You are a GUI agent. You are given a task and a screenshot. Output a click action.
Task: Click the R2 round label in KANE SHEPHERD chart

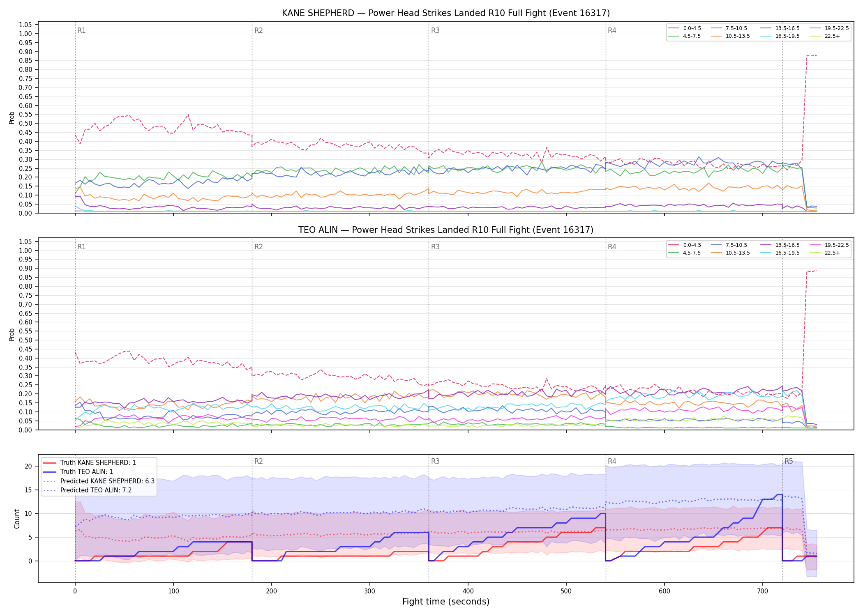pos(258,30)
